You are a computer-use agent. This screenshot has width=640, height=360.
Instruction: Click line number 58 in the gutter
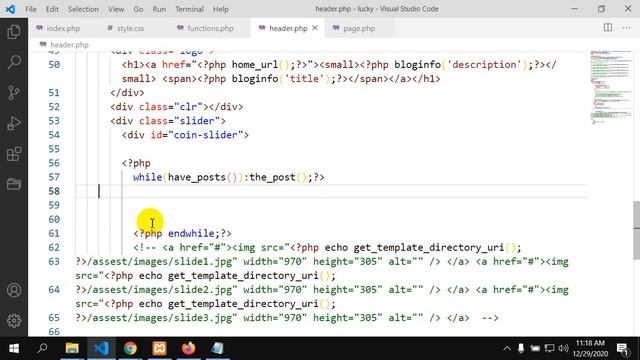point(54,191)
